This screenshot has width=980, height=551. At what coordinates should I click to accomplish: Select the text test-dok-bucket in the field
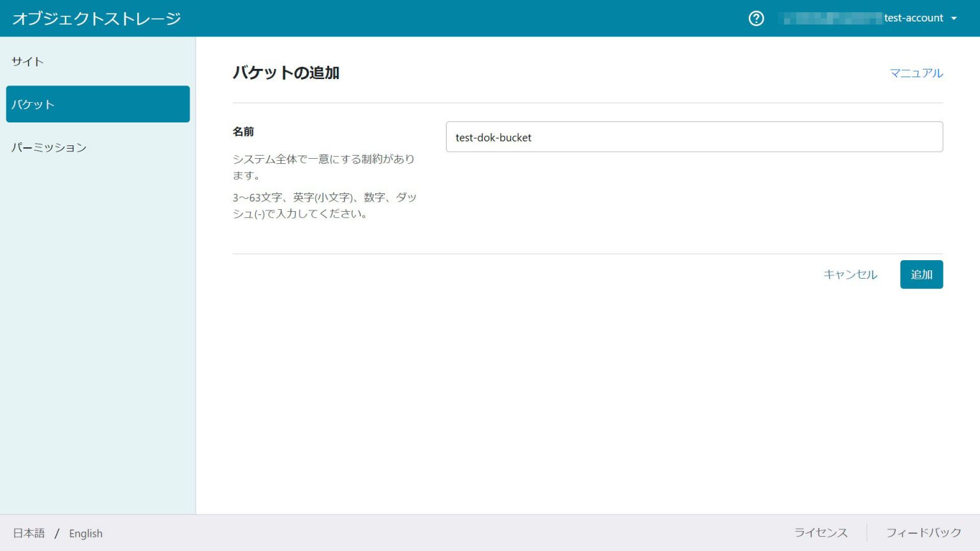coord(493,137)
